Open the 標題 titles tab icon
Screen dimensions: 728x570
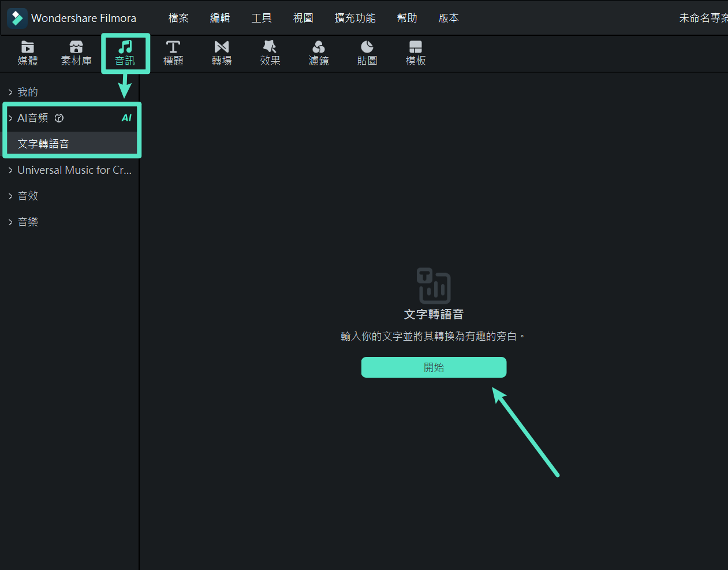pos(173,47)
